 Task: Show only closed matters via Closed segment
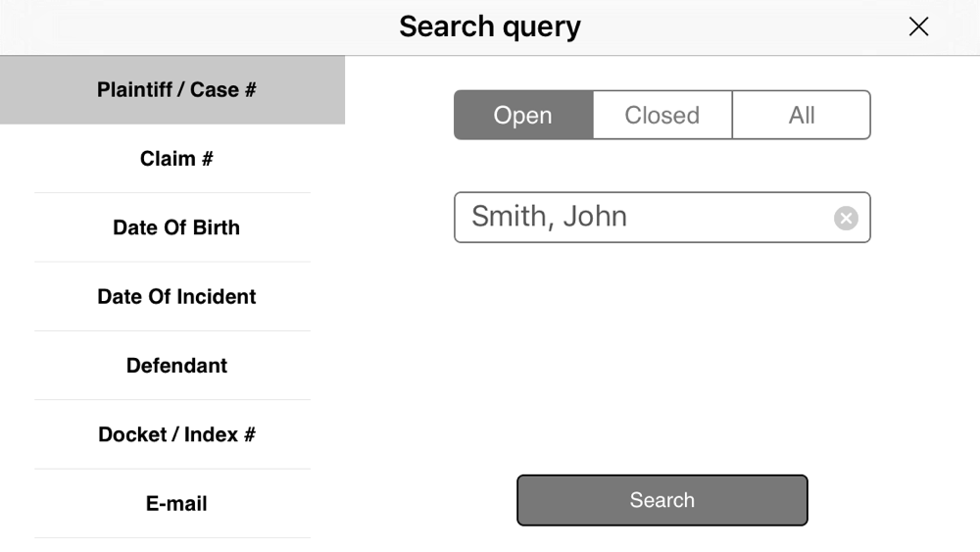click(x=662, y=115)
